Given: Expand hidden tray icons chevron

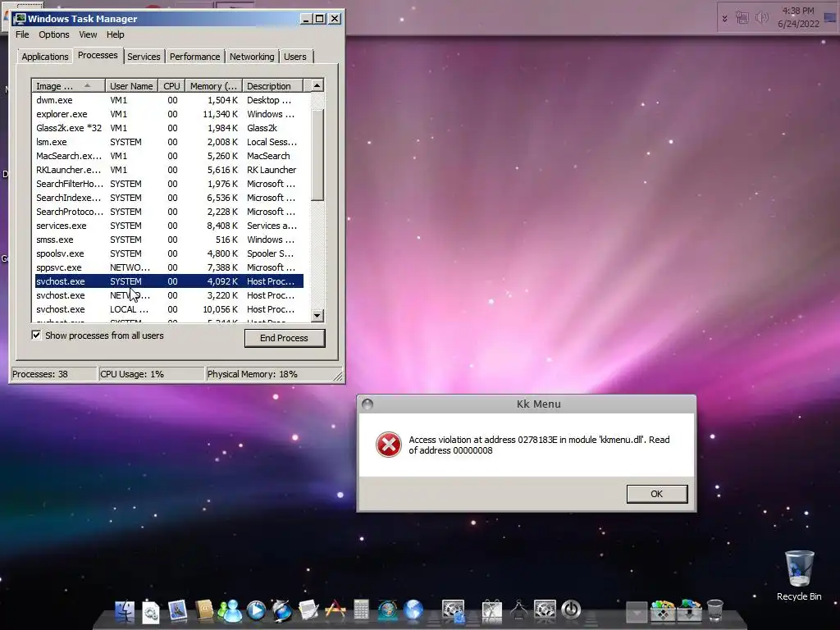Looking at the screenshot, I should (725, 19).
